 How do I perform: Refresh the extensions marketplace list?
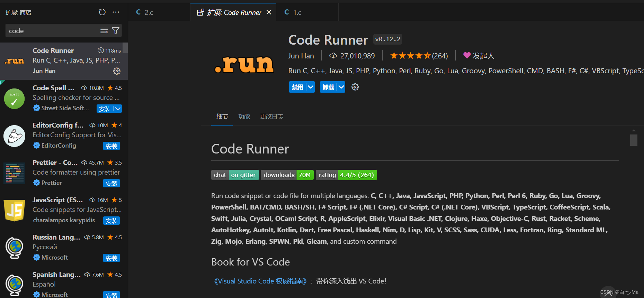[x=102, y=12]
